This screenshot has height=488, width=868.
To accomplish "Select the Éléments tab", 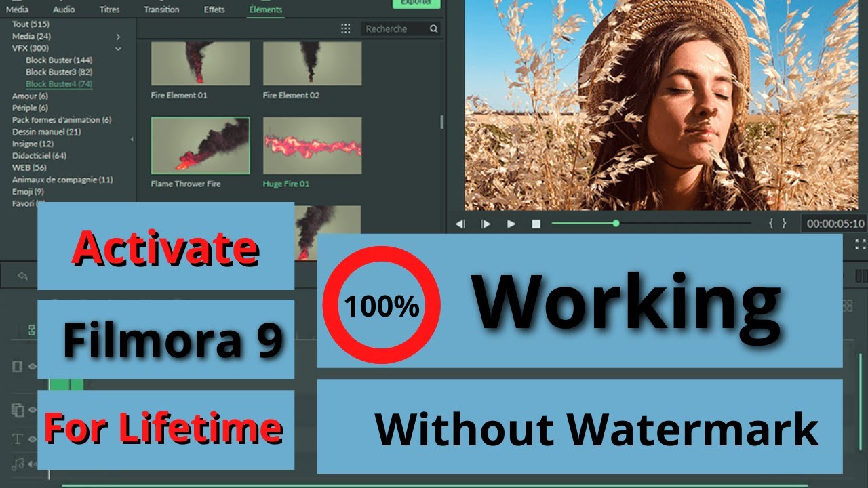I will pyautogui.click(x=266, y=9).
